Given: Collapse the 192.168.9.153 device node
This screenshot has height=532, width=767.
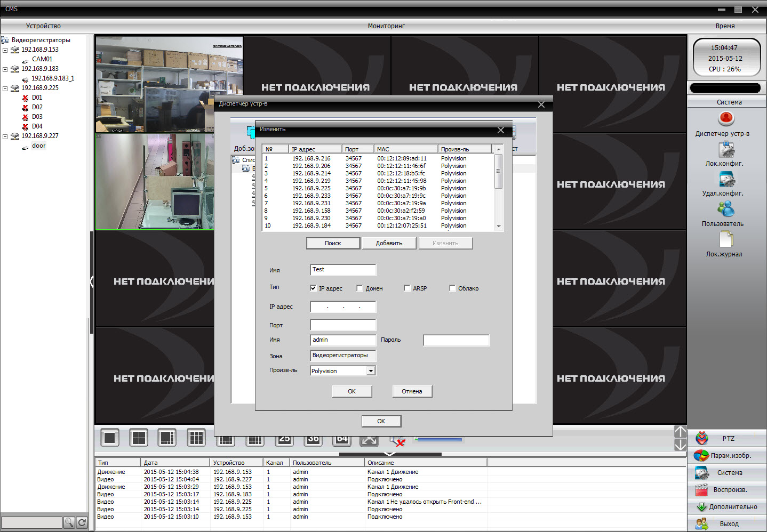Looking at the screenshot, I should tap(5, 50).
